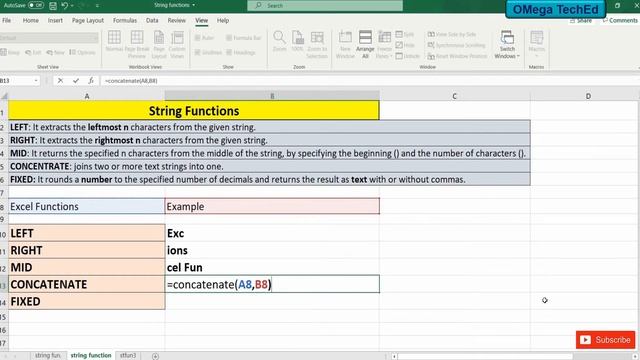Click the Share button

click(581, 20)
